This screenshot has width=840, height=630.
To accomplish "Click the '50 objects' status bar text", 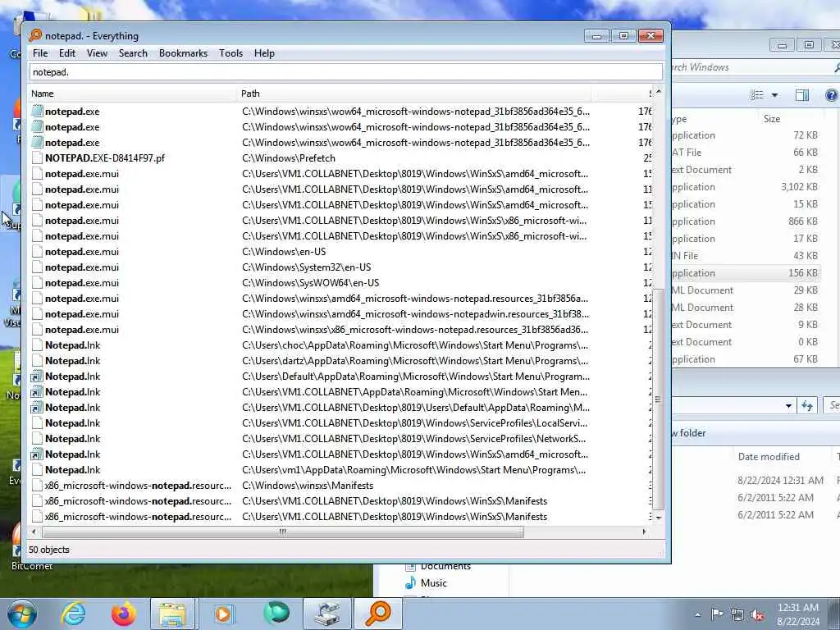I will click(x=48, y=550).
